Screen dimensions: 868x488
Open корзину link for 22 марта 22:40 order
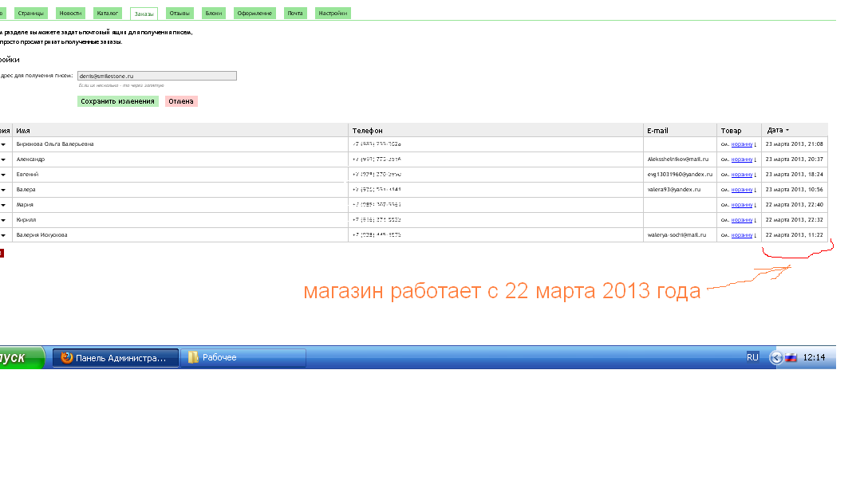[742, 205]
